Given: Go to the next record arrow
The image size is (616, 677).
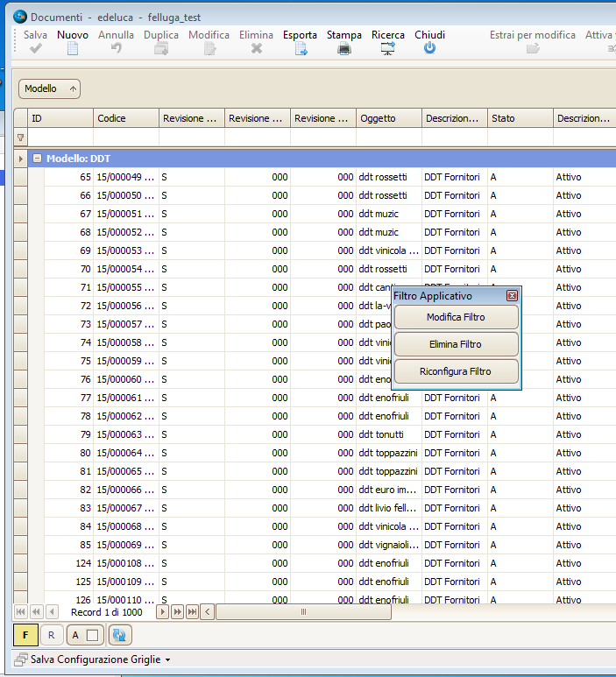Looking at the screenshot, I should coord(161,611).
